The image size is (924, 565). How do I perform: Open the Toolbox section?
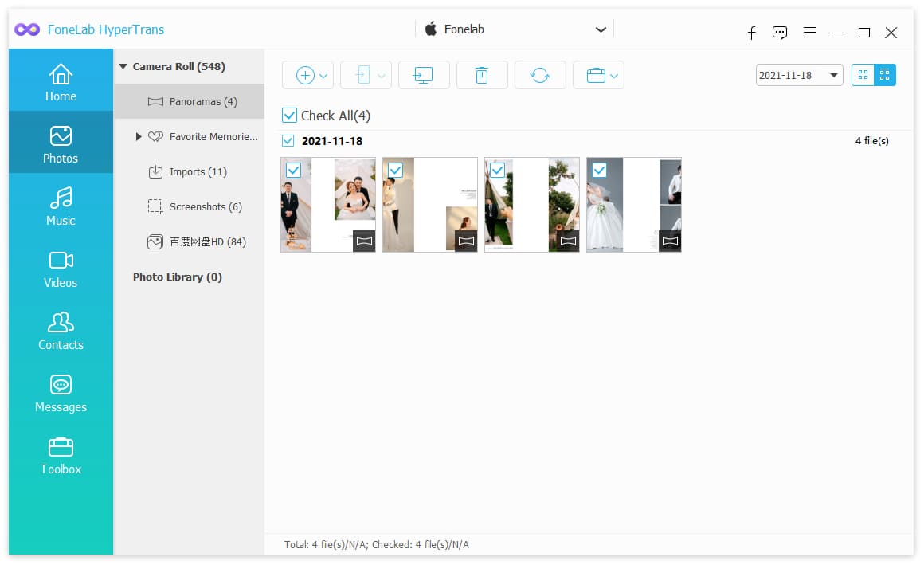click(x=61, y=454)
